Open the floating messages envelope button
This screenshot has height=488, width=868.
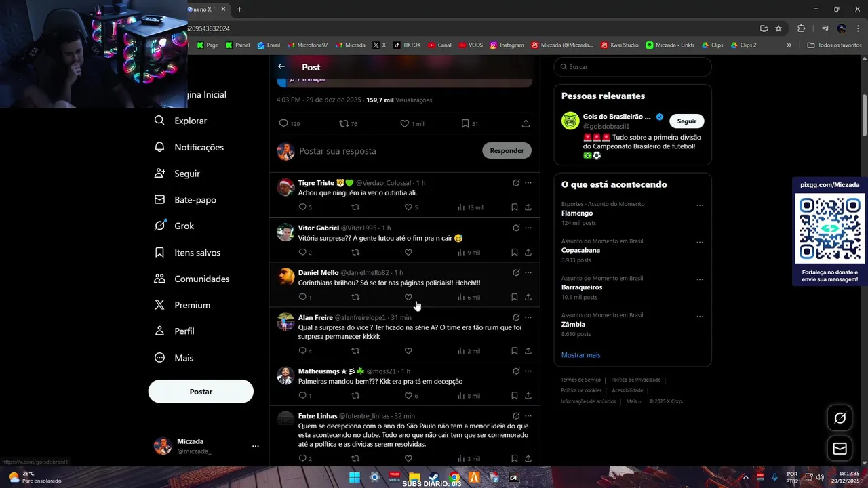[840, 449]
